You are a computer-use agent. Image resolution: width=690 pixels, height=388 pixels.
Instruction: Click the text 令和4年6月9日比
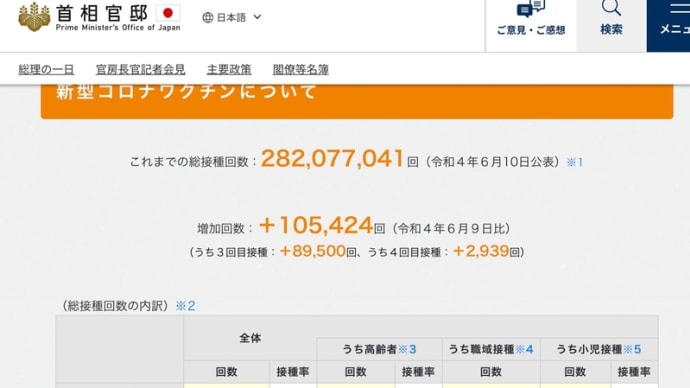(x=451, y=229)
